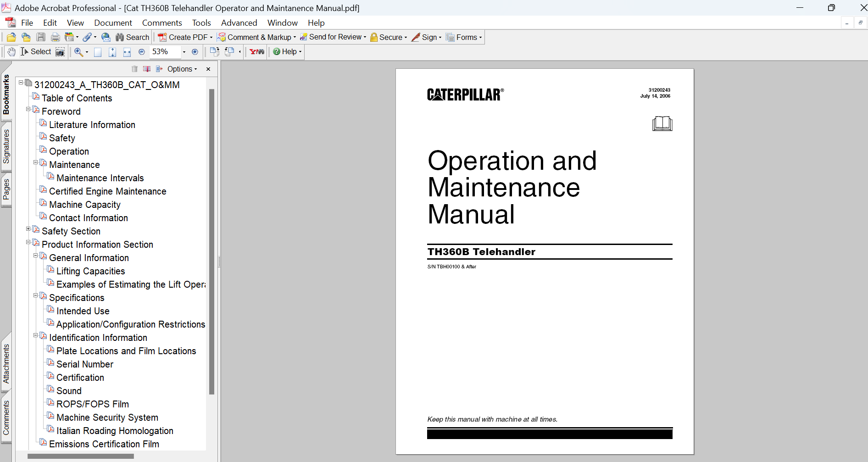Activate the Snapshot camera tool
This screenshot has height=462, width=868.
tap(60, 52)
